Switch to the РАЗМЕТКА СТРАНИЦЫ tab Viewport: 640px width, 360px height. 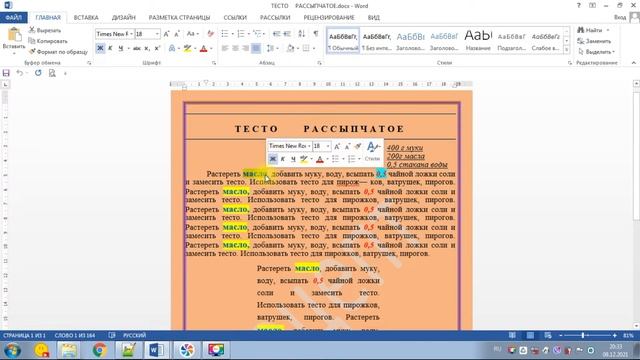tap(179, 18)
